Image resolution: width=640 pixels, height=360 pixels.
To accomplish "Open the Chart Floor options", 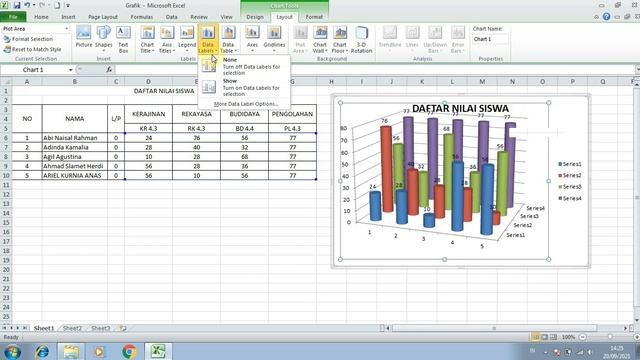I will click(340, 39).
